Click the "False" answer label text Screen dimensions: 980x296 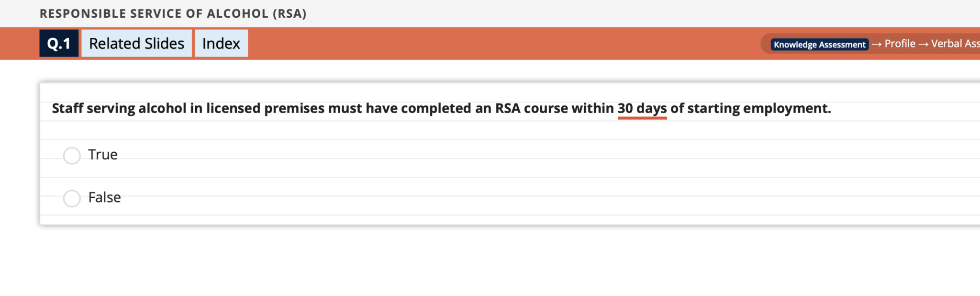[x=104, y=197]
